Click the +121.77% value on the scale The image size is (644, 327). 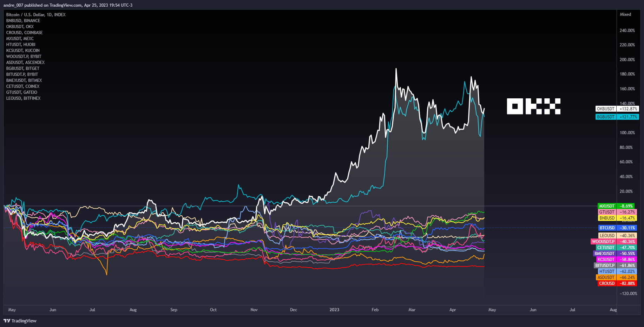pyautogui.click(x=628, y=117)
